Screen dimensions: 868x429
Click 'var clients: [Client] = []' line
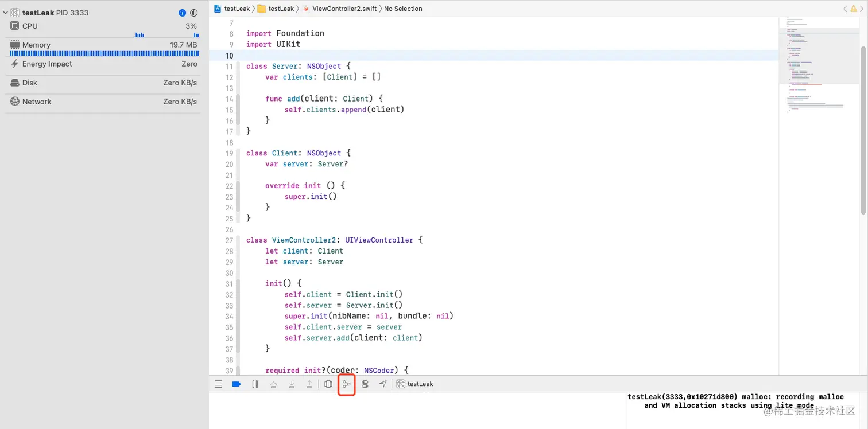[x=323, y=77]
